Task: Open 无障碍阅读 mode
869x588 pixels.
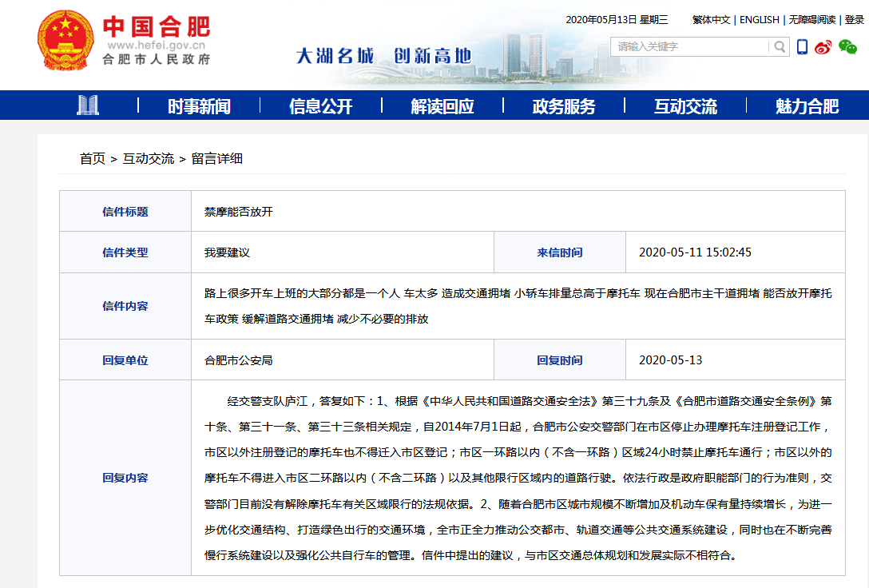Action: tap(812, 19)
